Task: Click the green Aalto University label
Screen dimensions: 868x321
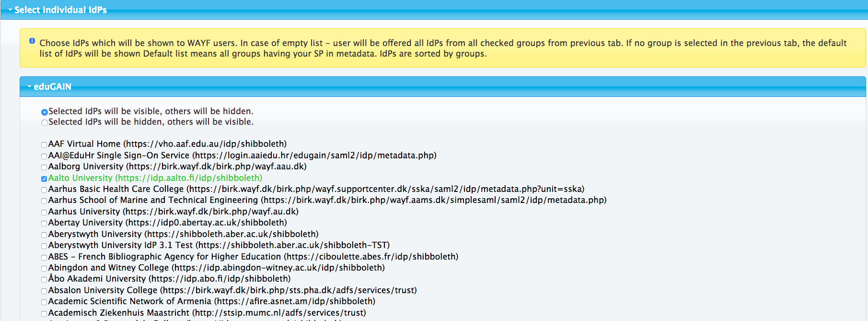Action: point(155,178)
